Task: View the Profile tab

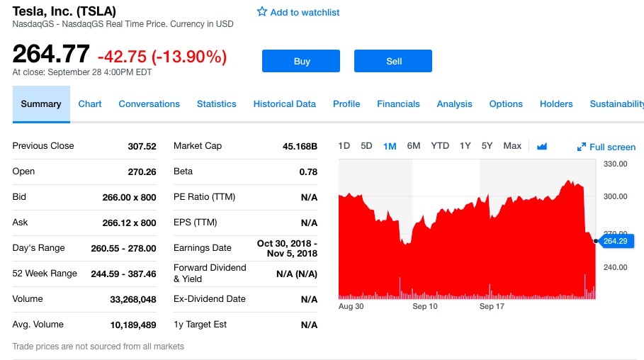Action: click(346, 104)
